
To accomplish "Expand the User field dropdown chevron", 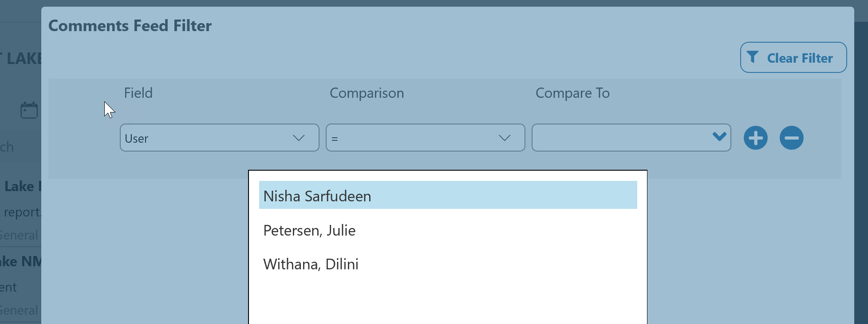I will click(x=299, y=138).
